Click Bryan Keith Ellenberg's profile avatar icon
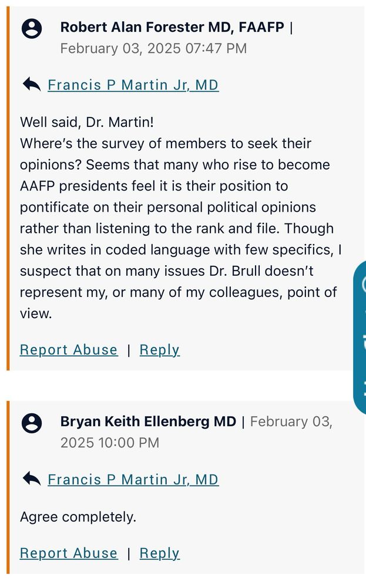 tap(31, 423)
